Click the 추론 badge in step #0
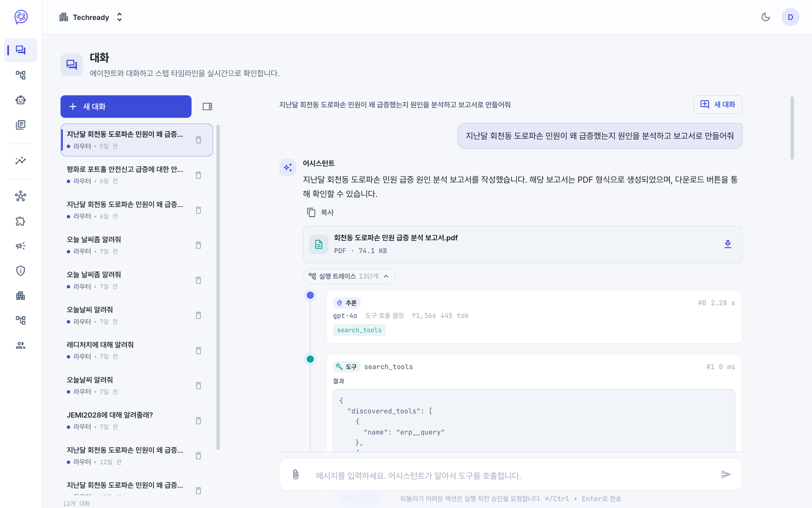 [346, 303]
